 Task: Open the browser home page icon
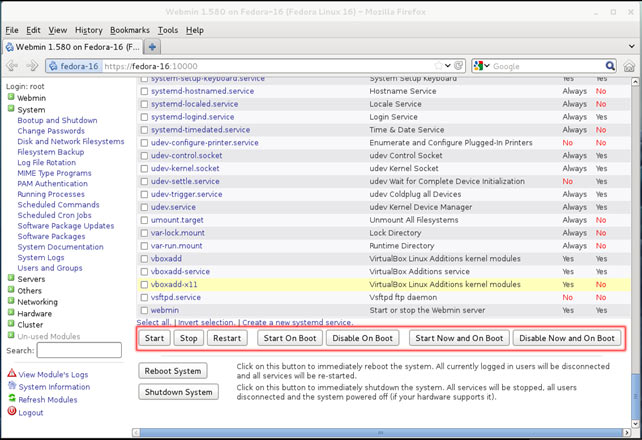(x=629, y=66)
